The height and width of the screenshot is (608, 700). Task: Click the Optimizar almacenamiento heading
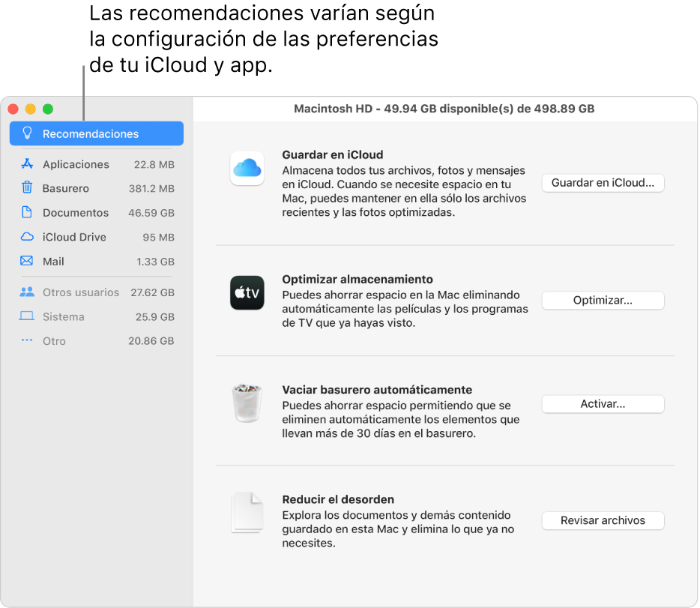357,279
